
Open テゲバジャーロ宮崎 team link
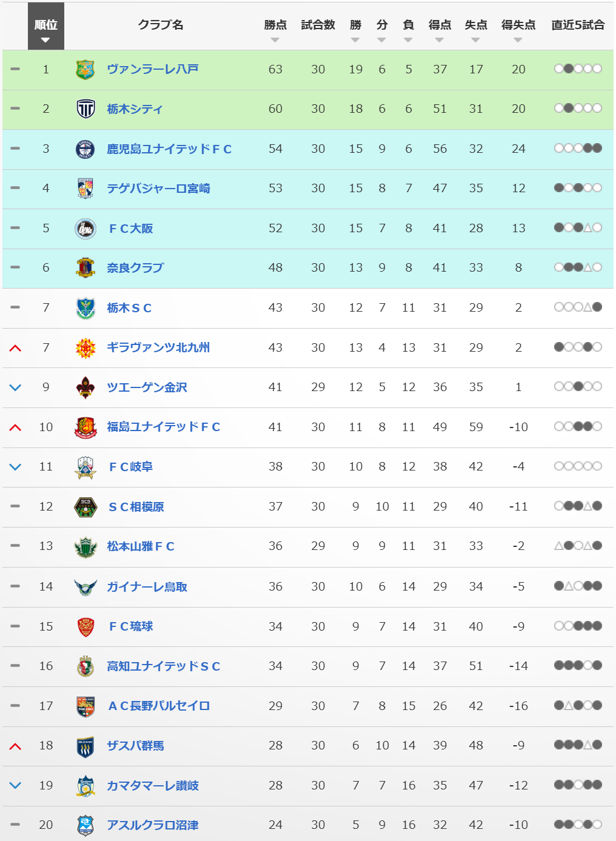tap(158, 189)
